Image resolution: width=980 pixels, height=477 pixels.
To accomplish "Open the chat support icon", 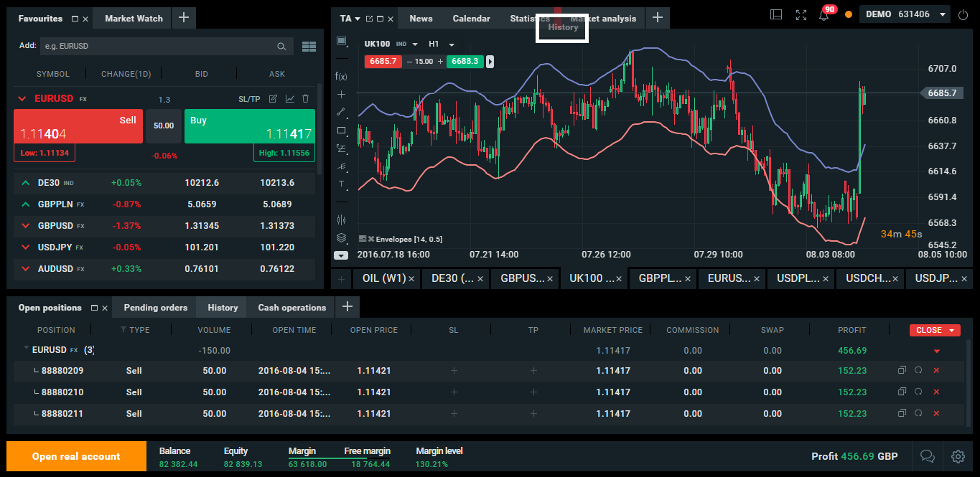I will 927,456.
